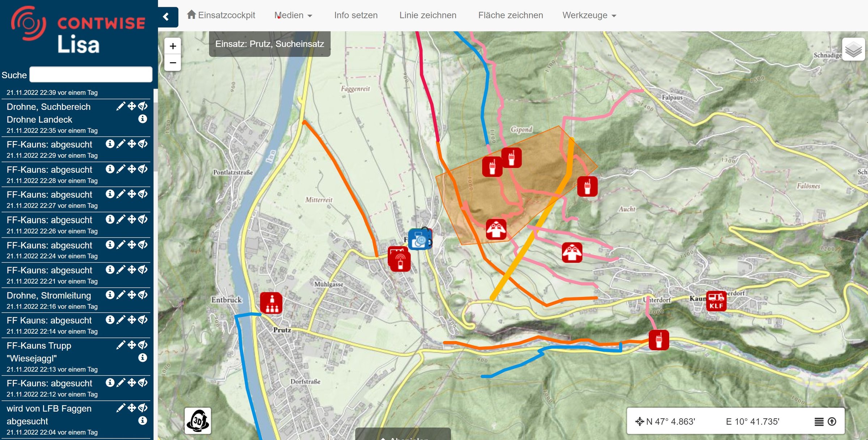868x440 pixels.
Task: Edit the FF-Kauns Trupp "Wiesejaggl" entry
Action: pyautogui.click(x=121, y=345)
